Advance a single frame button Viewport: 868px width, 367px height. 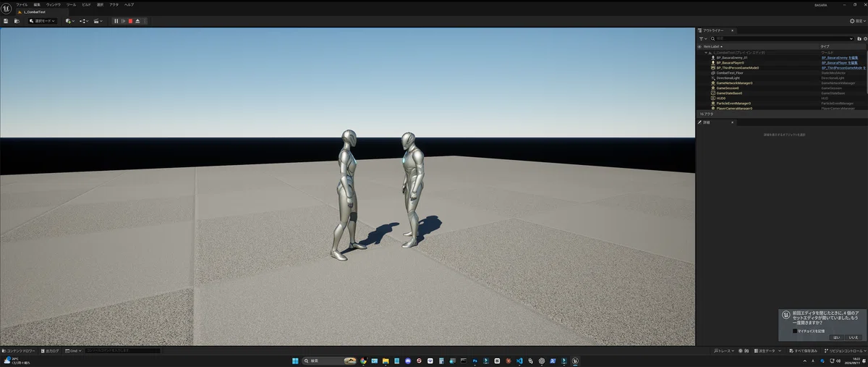tap(123, 21)
